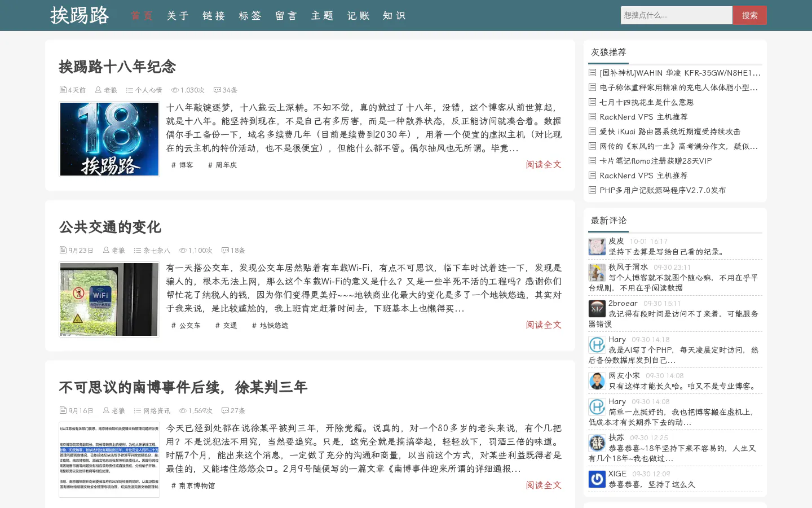Go to the 首页 nav tab
812x508 pixels.
142,16
